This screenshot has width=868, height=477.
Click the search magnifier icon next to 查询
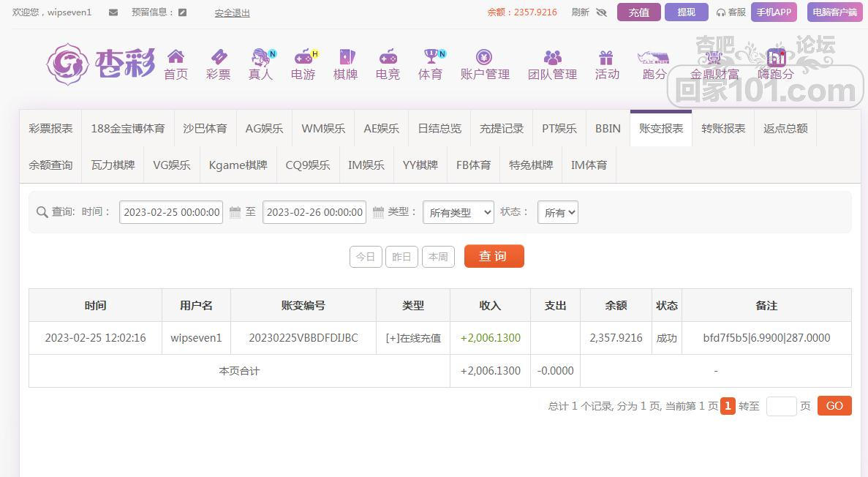[42, 212]
